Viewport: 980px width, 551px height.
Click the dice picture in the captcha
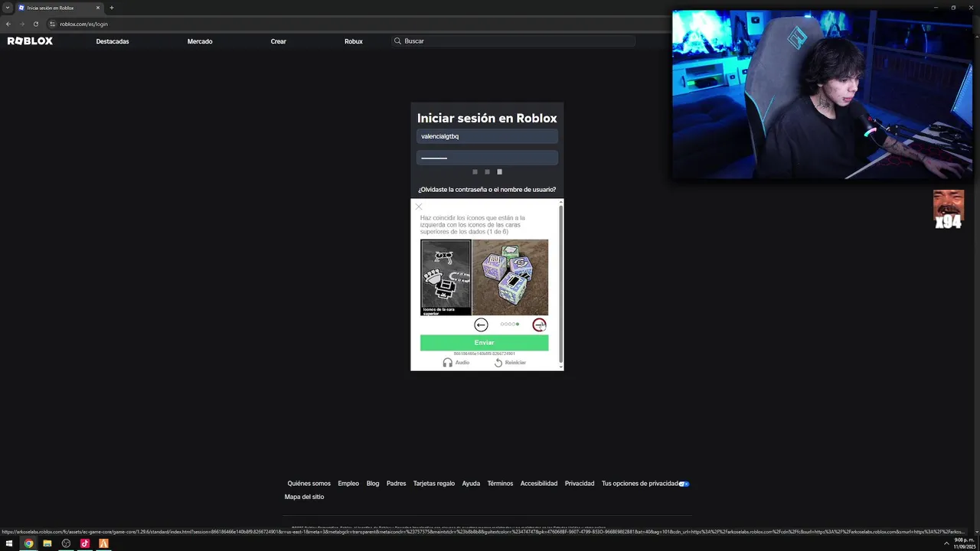[x=510, y=277]
